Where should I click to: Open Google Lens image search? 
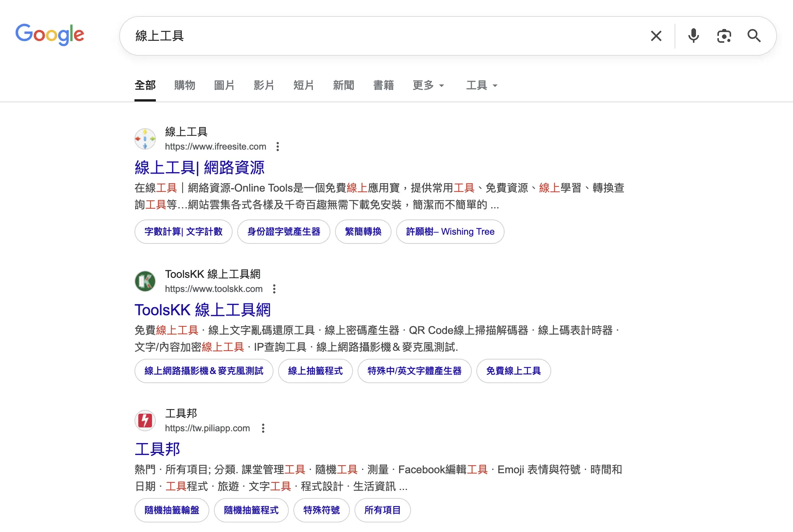click(724, 35)
